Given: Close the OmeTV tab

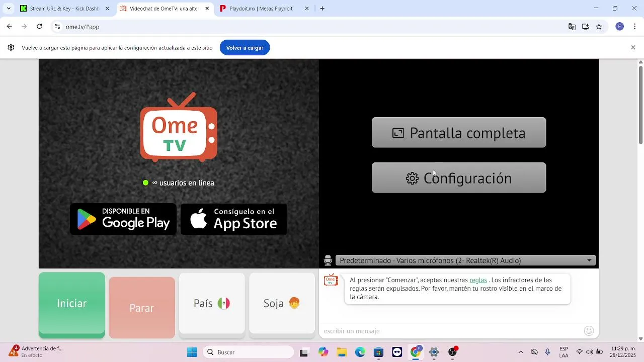Looking at the screenshot, I should [x=207, y=9].
